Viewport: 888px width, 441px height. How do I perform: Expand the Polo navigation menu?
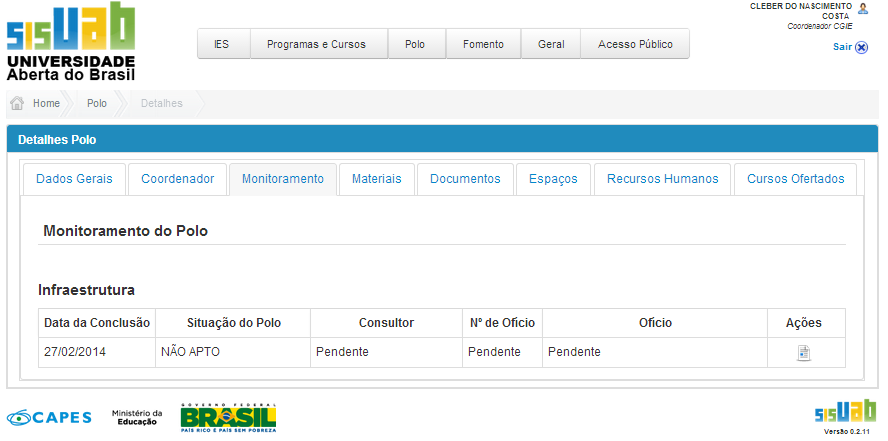pyautogui.click(x=415, y=44)
